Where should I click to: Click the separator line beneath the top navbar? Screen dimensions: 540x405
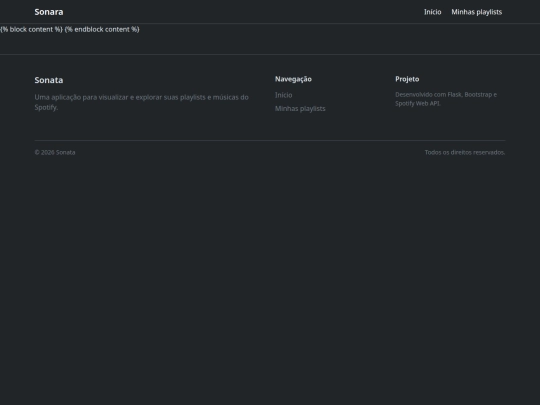[x=270, y=23]
